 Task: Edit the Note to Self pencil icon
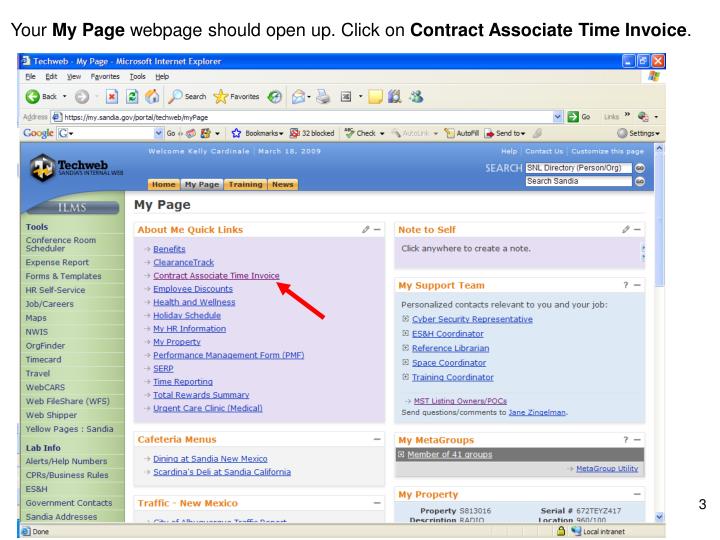point(626,229)
